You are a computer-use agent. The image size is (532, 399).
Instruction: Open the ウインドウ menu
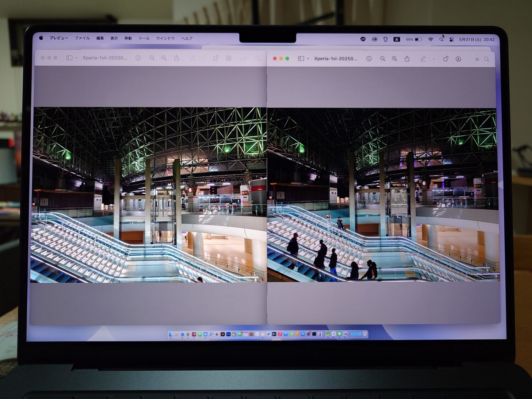click(166, 38)
